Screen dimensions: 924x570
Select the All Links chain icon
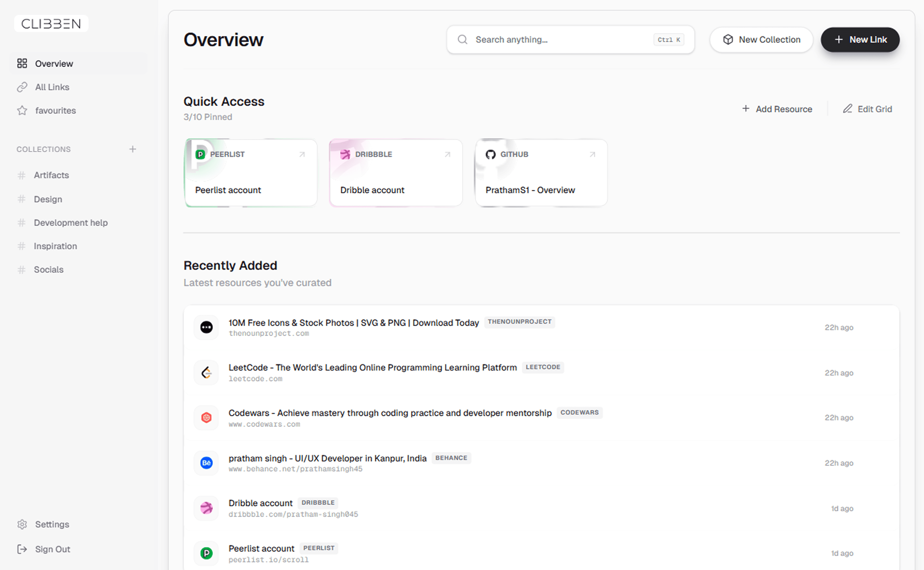point(22,87)
